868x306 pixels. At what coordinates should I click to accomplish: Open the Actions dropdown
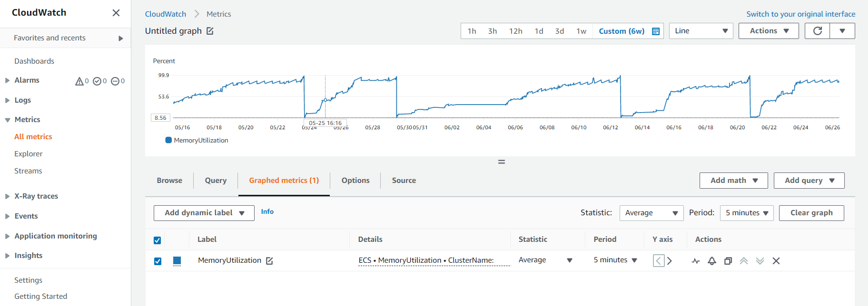click(769, 31)
